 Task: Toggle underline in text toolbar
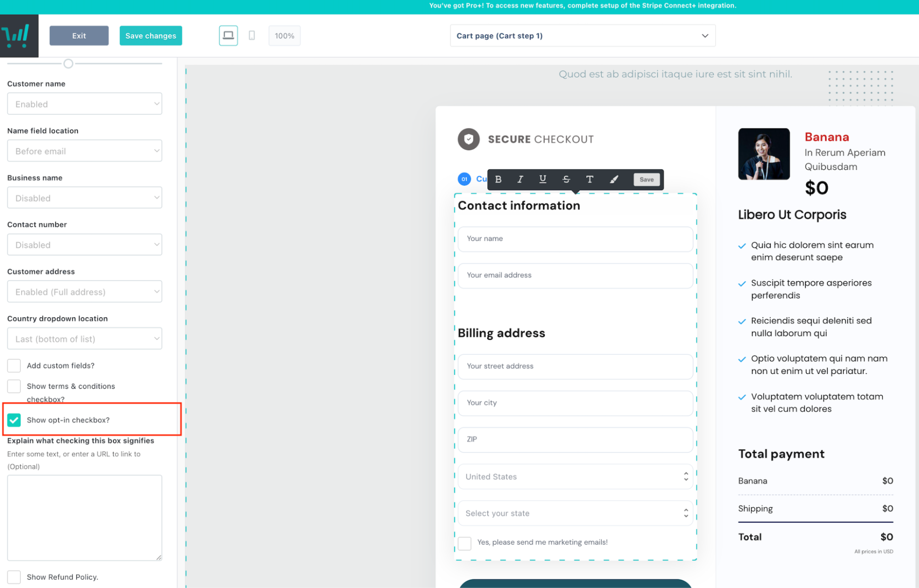pyautogui.click(x=542, y=180)
